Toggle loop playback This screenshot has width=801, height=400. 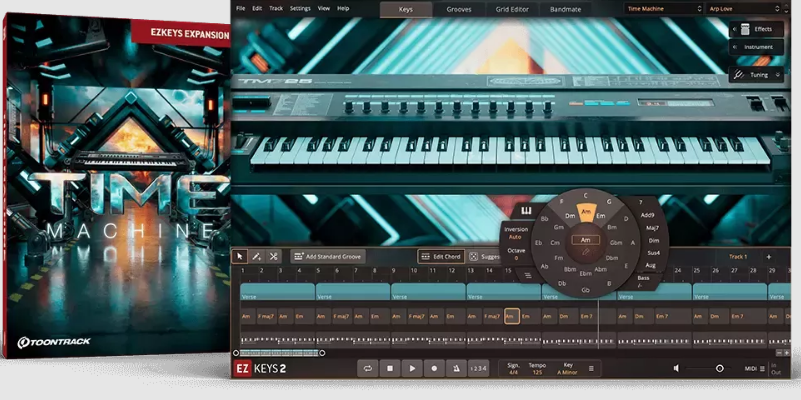(367, 368)
